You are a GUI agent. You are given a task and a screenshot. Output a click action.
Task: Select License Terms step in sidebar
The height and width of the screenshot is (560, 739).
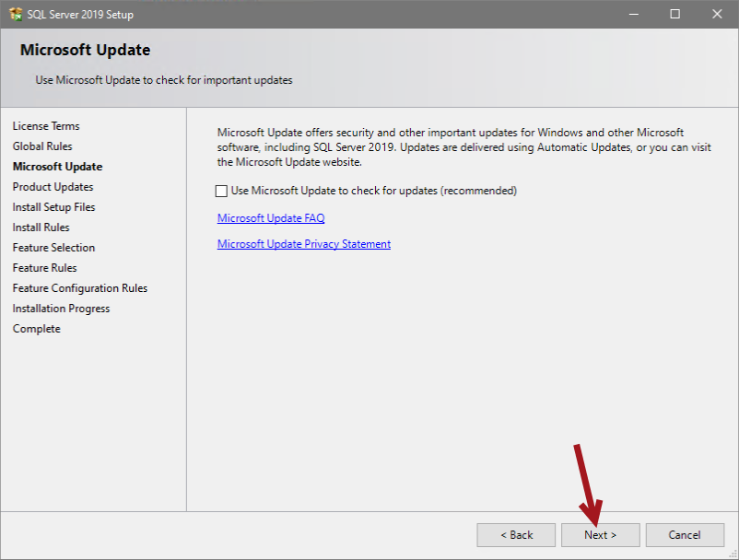point(46,126)
